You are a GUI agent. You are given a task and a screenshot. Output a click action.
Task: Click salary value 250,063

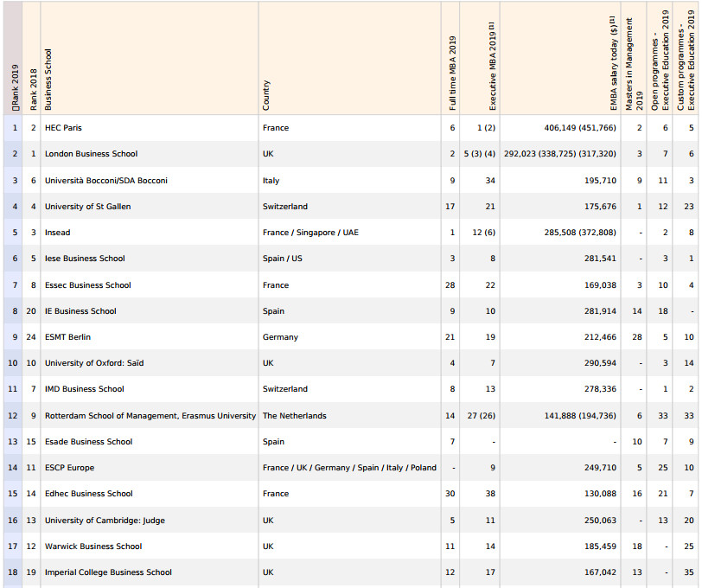600,521
